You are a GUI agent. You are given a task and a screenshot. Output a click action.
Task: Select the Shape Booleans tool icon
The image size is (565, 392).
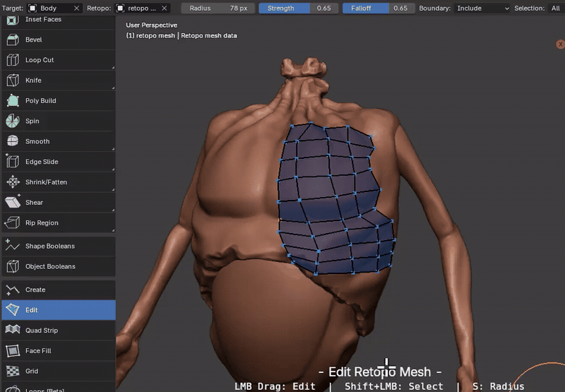point(13,246)
